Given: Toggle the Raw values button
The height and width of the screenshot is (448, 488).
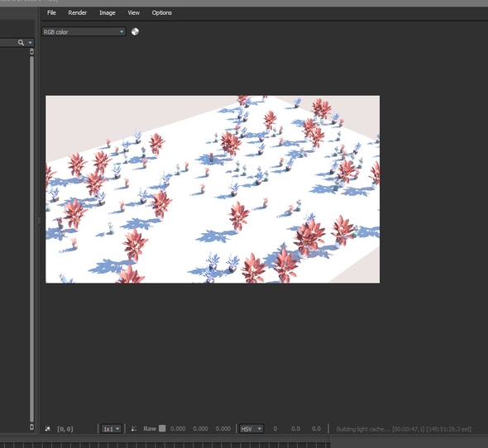Looking at the screenshot, I should (150, 429).
